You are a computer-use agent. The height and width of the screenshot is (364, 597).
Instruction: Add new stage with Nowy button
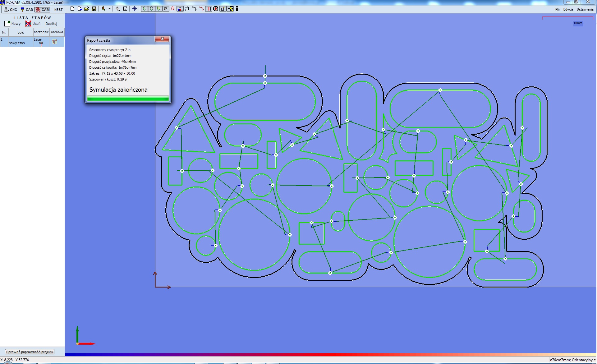pos(12,24)
